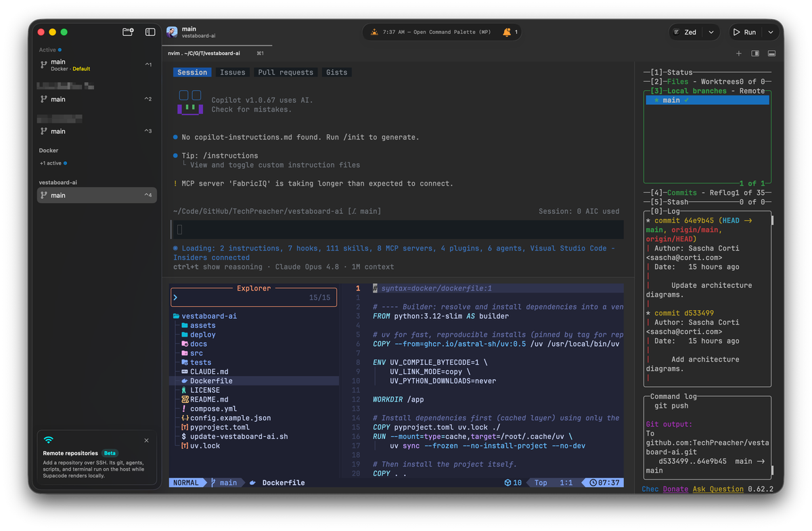Click the Run button label

750,32
